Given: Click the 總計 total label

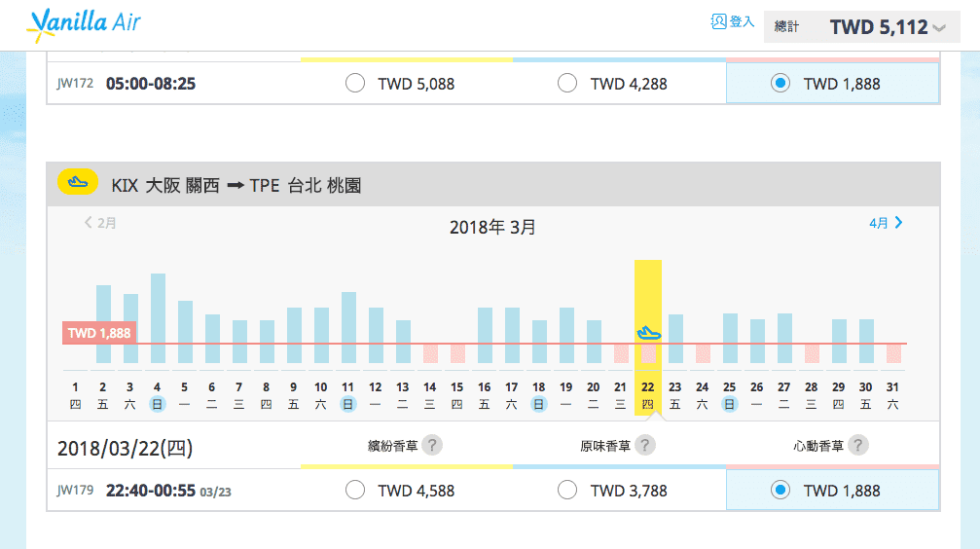Looking at the screenshot, I should (x=786, y=26).
